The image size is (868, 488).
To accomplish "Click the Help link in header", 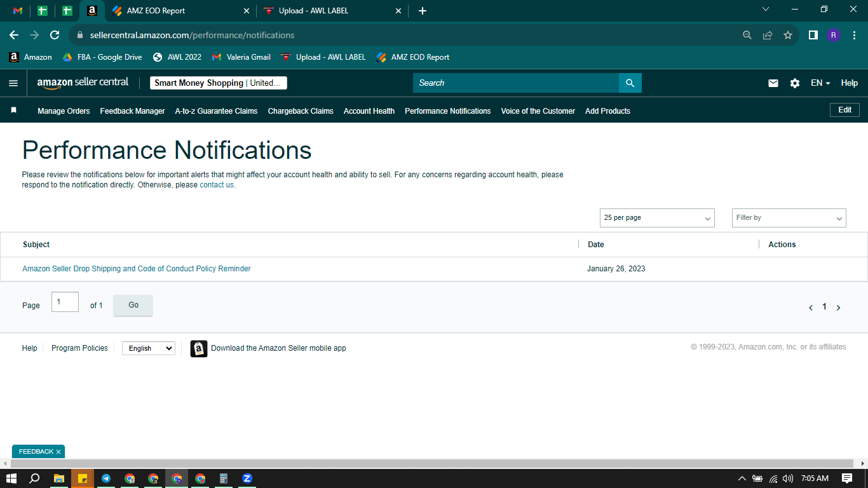I will tap(850, 83).
